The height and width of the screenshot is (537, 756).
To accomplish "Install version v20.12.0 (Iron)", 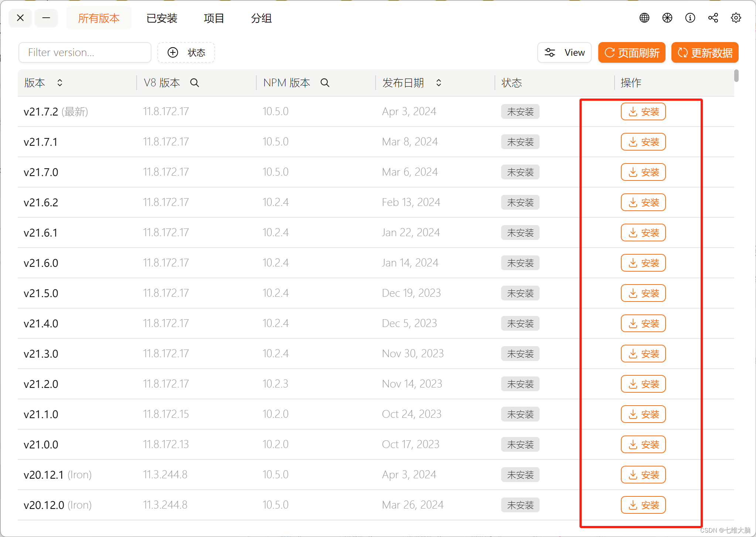I will click(643, 505).
